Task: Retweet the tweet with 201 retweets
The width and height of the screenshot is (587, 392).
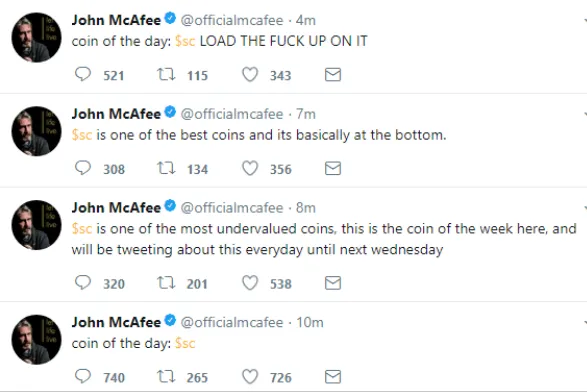Action: [166, 283]
